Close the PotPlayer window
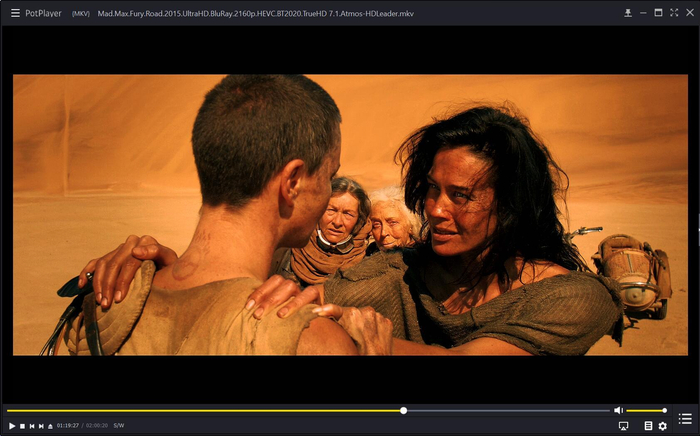Image resolution: width=700 pixels, height=436 pixels. click(690, 12)
